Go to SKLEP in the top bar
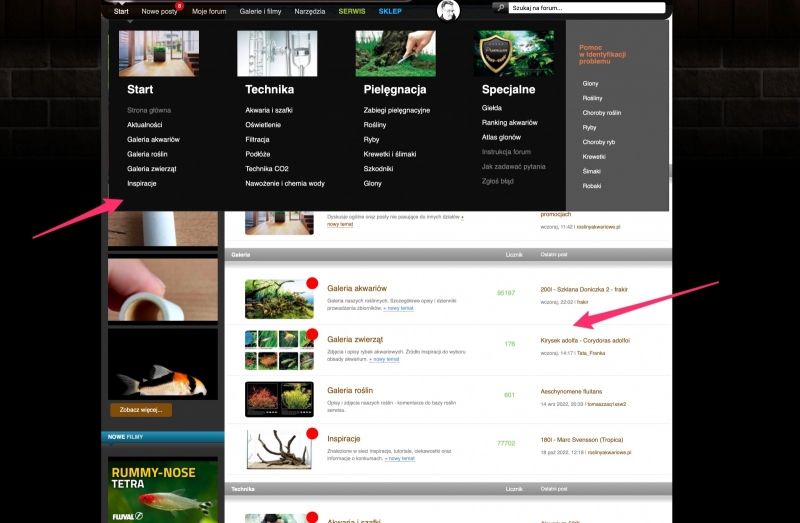This screenshot has width=800, height=523. coord(390,11)
